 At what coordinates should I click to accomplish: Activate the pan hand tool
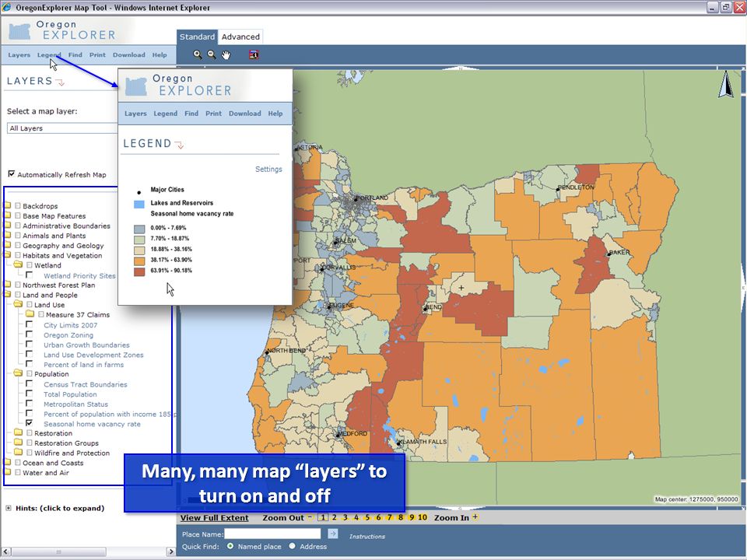[226, 55]
